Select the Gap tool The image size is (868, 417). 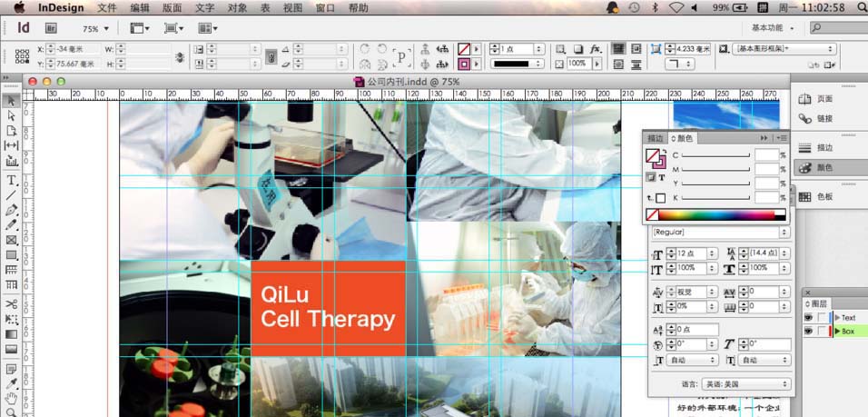point(11,145)
